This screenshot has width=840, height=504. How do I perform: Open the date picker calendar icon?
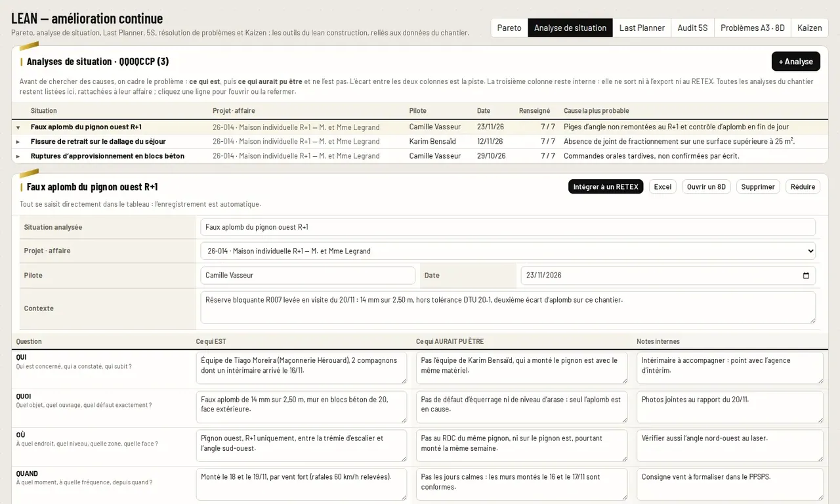[x=806, y=276]
